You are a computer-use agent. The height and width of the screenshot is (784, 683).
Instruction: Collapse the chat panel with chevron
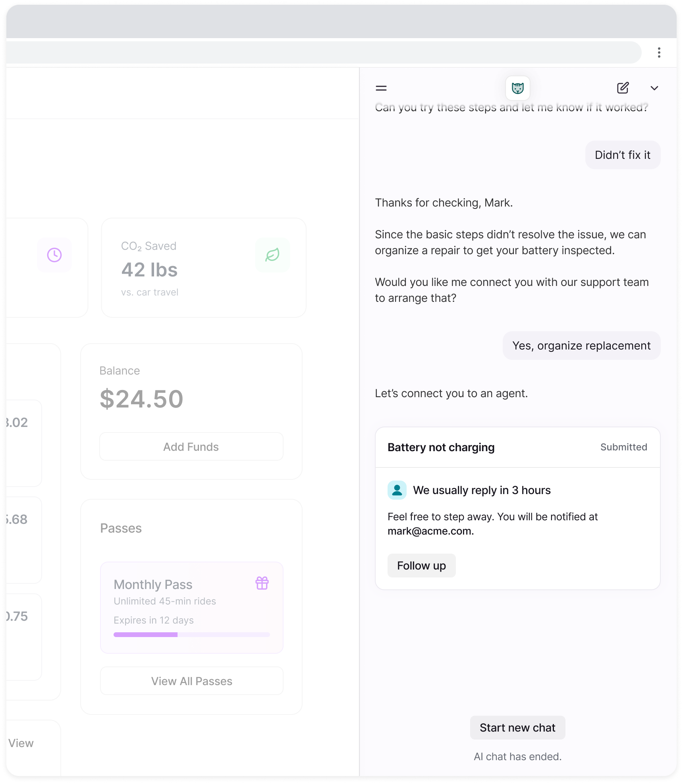pos(654,88)
